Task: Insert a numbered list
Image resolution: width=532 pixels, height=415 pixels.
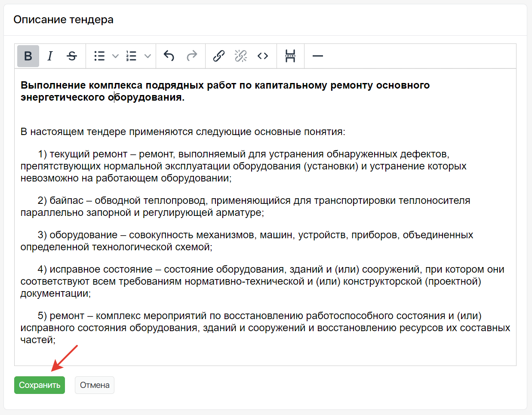Action: tap(131, 56)
